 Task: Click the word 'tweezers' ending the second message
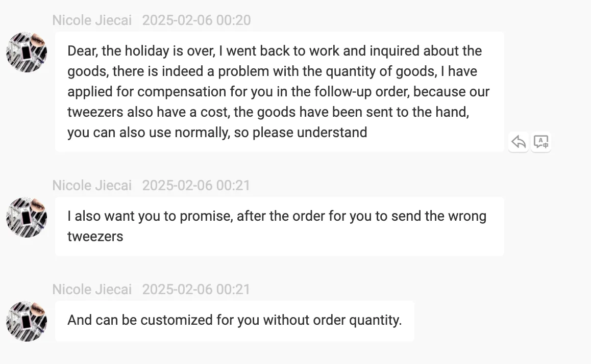point(95,237)
